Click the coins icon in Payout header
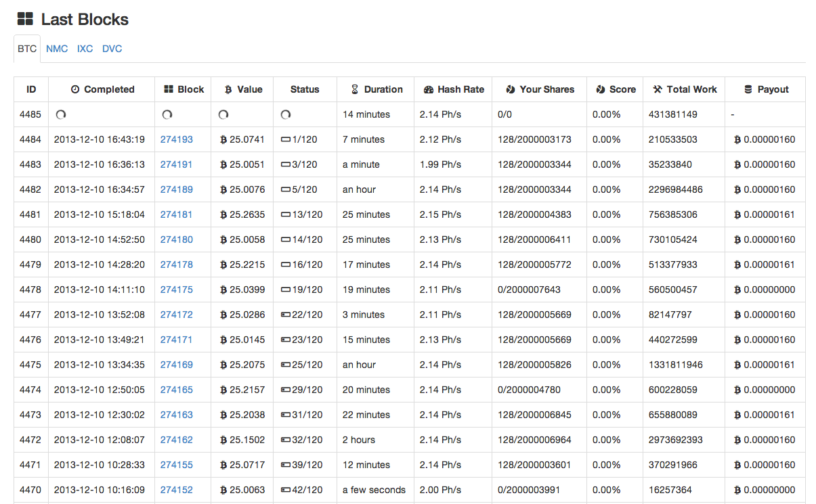This screenshot has width=816, height=504. pos(748,89)
